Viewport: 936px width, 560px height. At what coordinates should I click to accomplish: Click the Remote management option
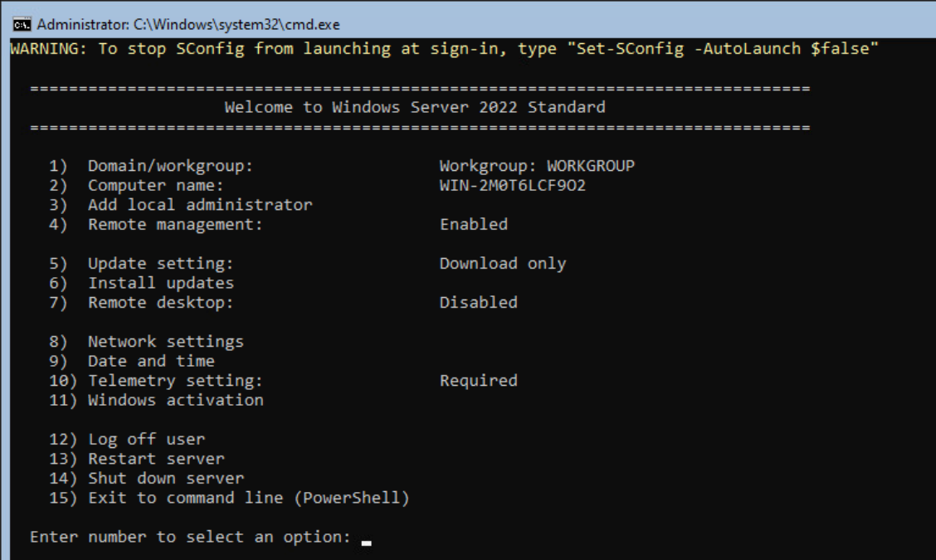point(174,225)
